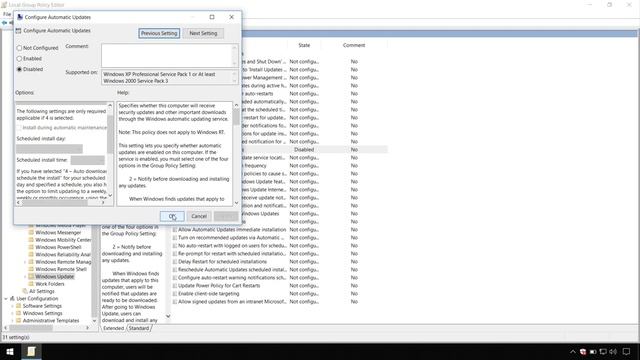640x360 pixels.
Task: Select the Disabled radio button
Action: (x=19, y=69)
